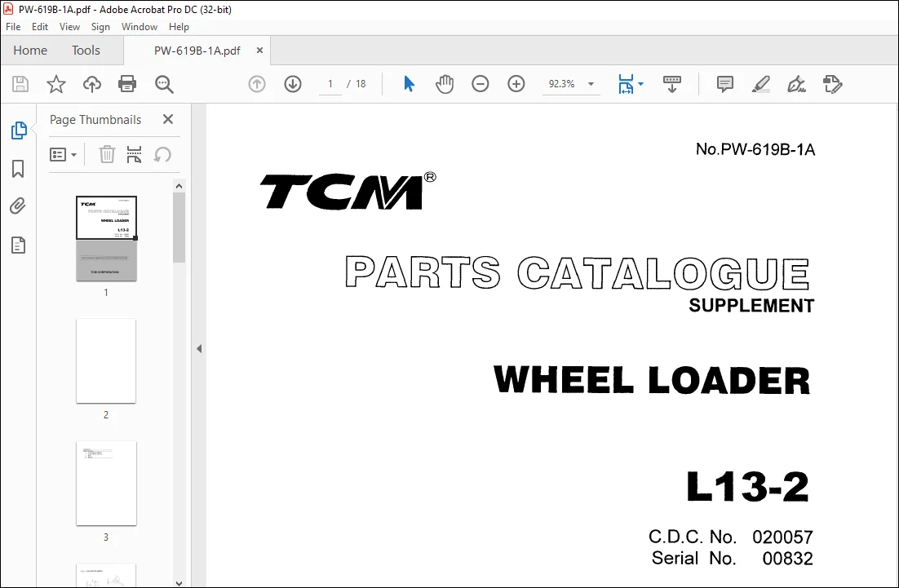
Task: Print the document with printer icon
Action: coord(126,84)
